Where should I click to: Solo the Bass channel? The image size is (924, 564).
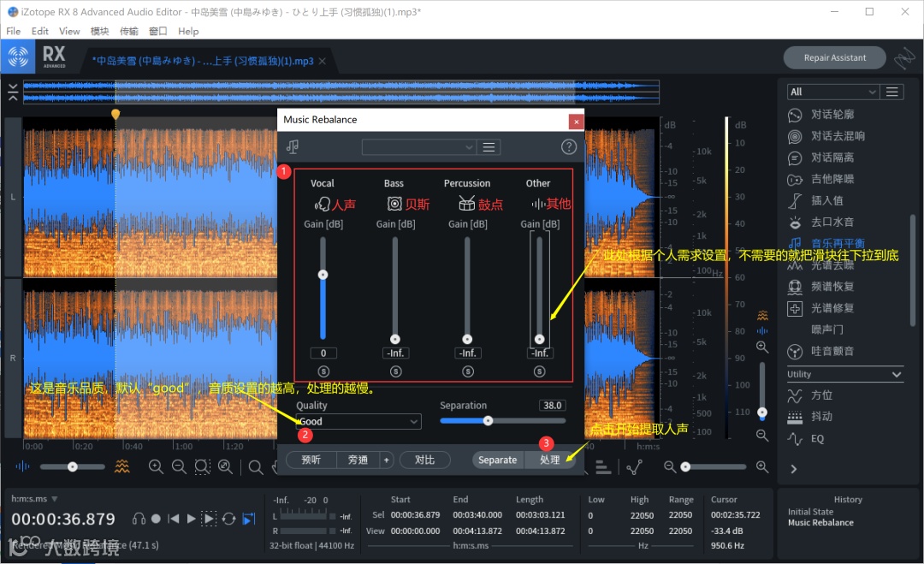click(x=395, y=371)
